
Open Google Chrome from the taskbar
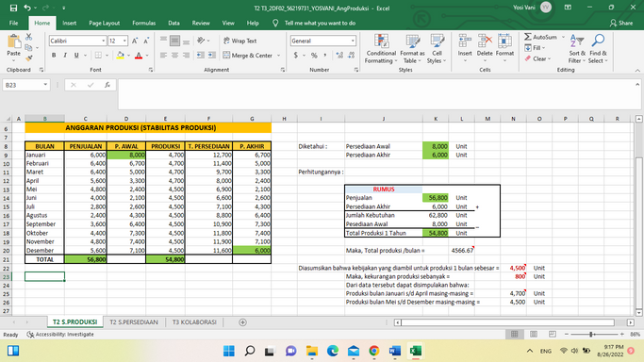pyautogui.click(x=373, y=351)
